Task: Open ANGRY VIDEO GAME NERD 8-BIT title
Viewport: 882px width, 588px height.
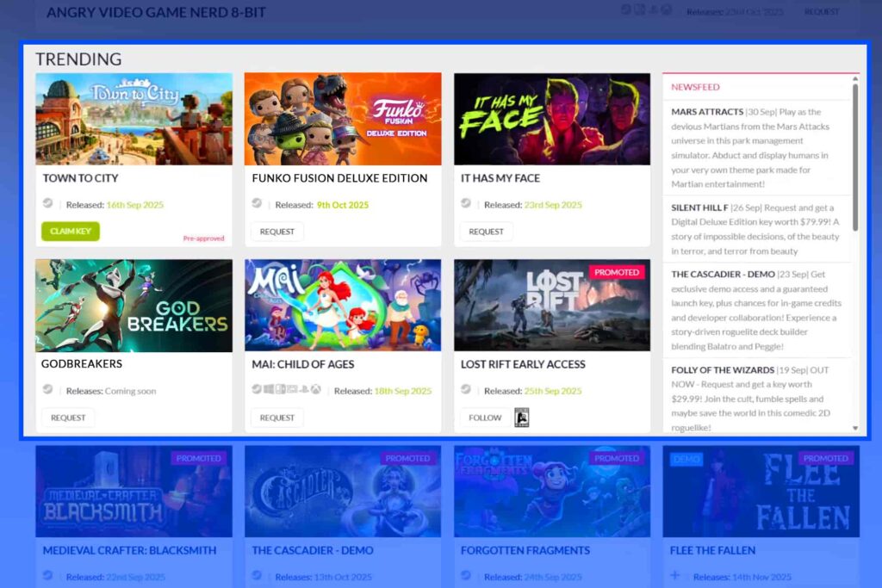Action: (x=156, y=12)
